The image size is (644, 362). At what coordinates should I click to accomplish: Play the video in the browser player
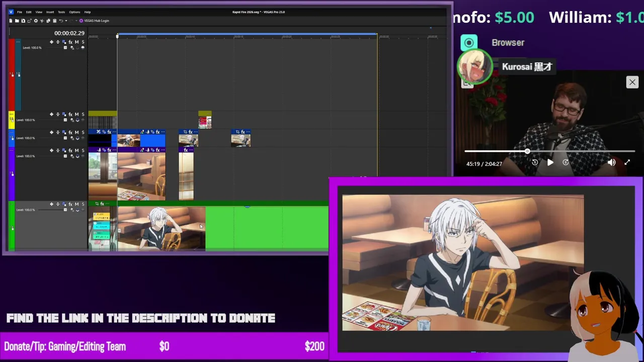550,162
